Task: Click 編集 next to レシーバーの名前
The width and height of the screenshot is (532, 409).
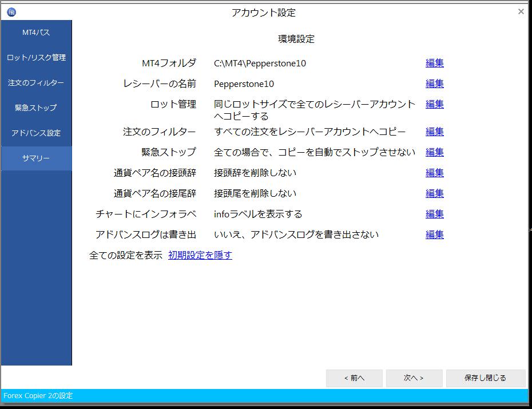Action: pos(434,84)
